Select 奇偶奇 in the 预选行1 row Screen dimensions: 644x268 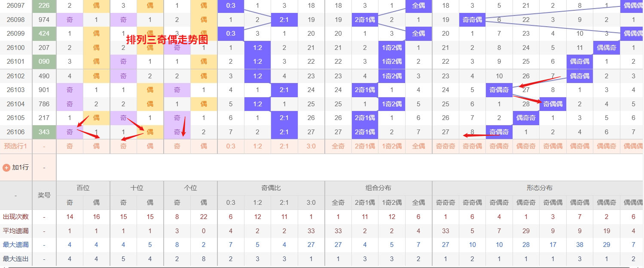tap(499, 146)
